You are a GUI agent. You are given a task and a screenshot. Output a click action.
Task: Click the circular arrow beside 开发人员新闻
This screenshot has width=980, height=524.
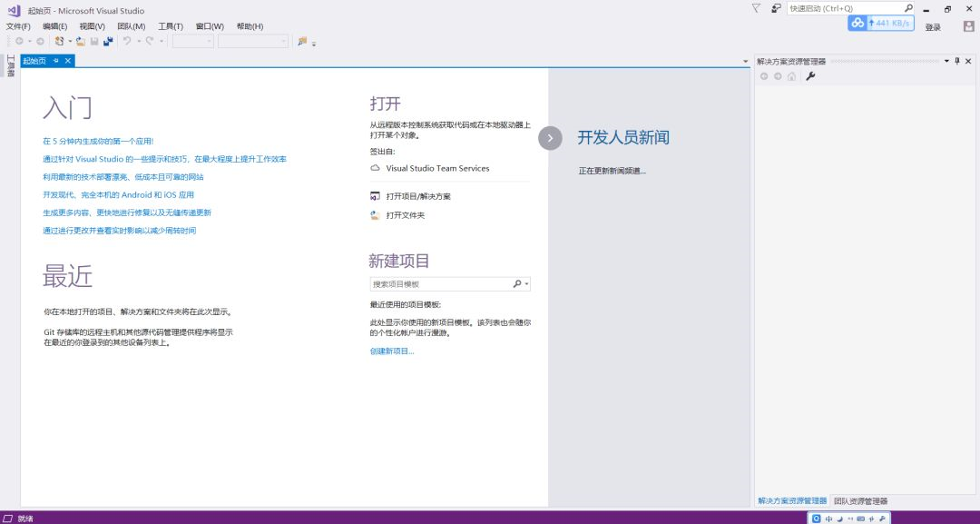[x=550, y=138]
